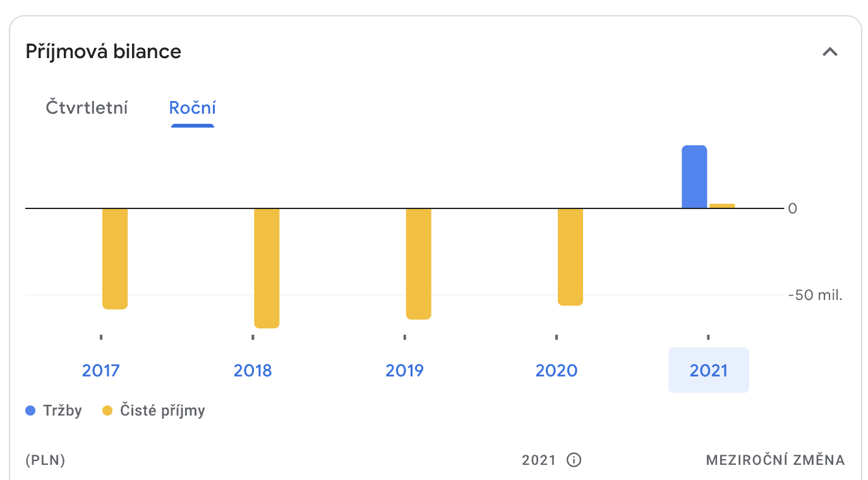Click the blue Tržby legend dot
The image size is (868, 480).
coord(30,411)
